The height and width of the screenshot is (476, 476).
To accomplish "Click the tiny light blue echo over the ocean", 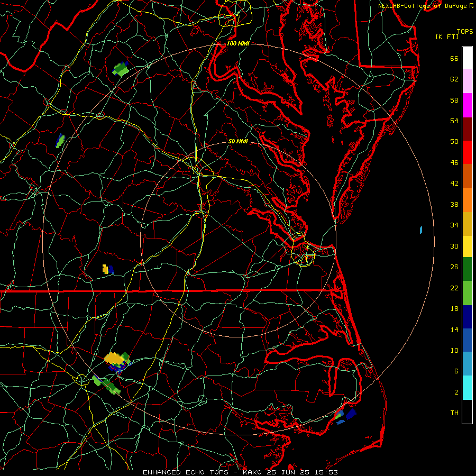I will click(421, 230).
